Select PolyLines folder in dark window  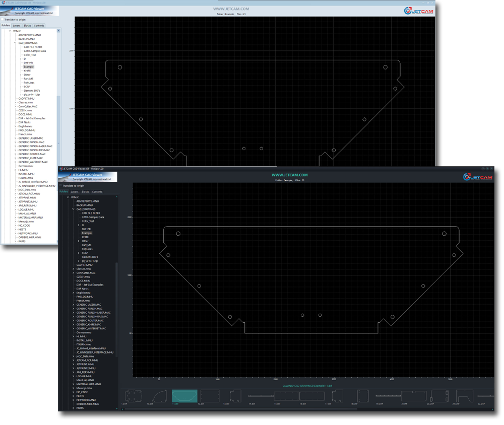(87, 249)
